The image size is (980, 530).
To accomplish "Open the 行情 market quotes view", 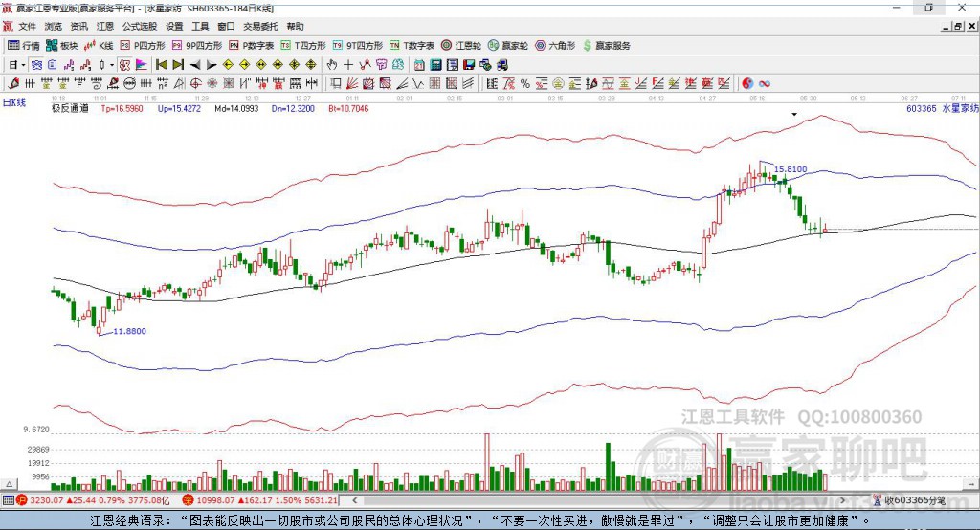I will 24,46.
